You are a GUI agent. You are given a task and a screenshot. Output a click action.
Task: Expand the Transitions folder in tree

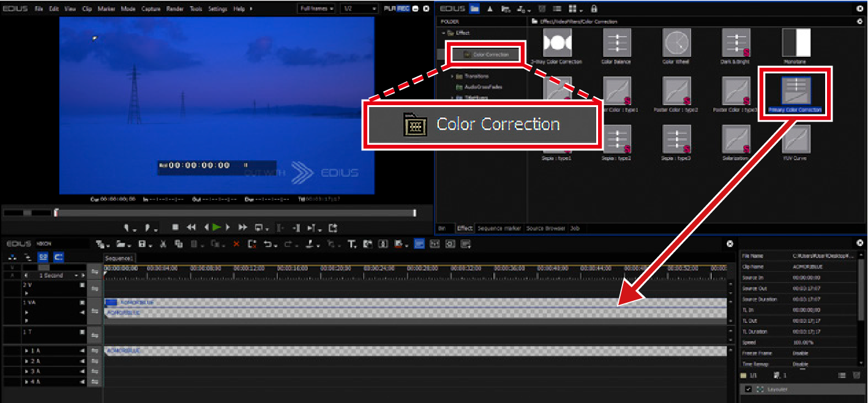pyautogui.click(x=453, y=76)
